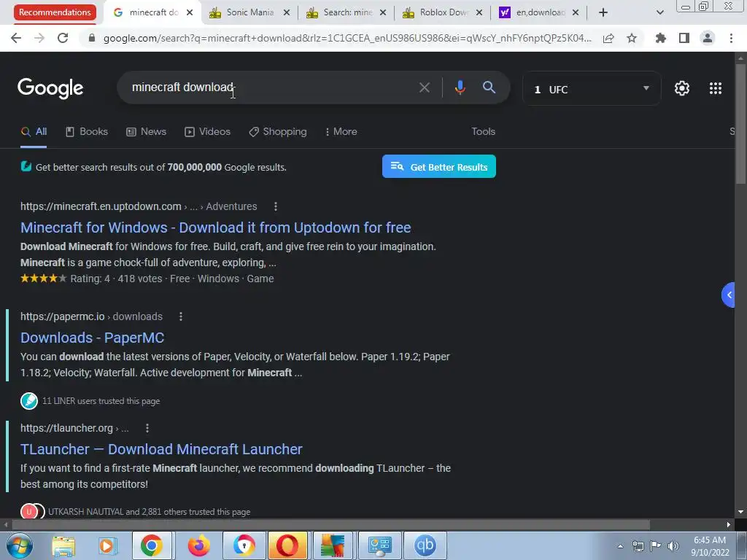
Task: Open Minecraft for Windows Uptodown link
Action: (215, 227)
